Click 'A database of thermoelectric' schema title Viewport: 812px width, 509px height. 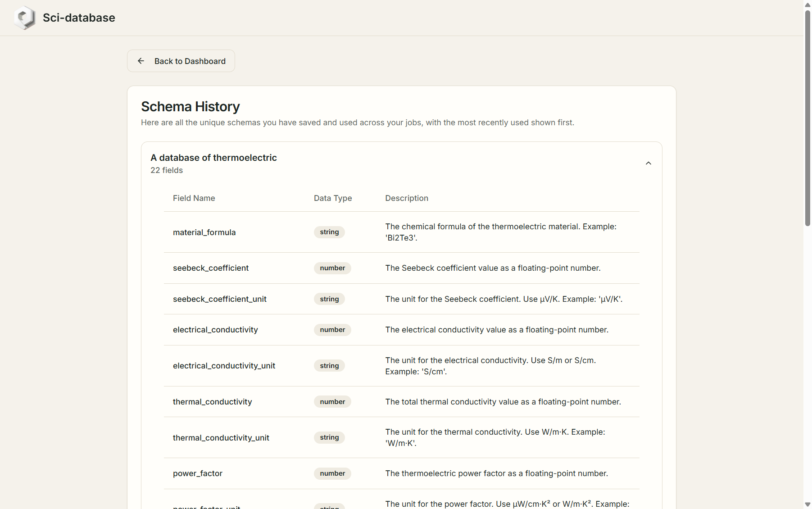[x=213, y=158]
